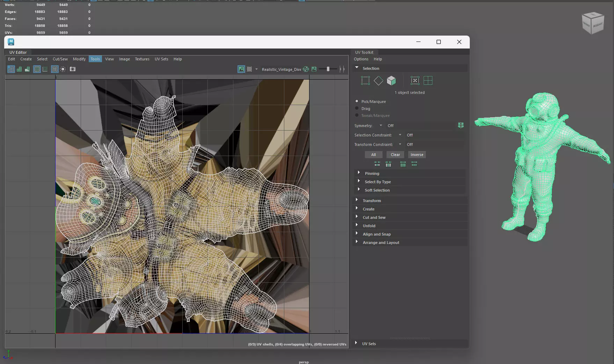Choose the Pick/Marquee radio button
This screenshot has height=364, width=614.
[357, 101]
